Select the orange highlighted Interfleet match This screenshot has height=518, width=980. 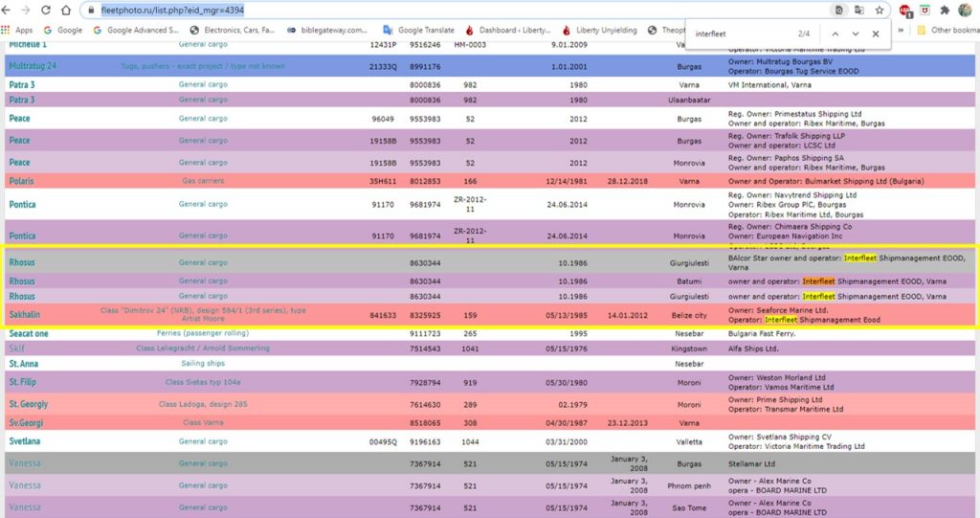(819, 282)
